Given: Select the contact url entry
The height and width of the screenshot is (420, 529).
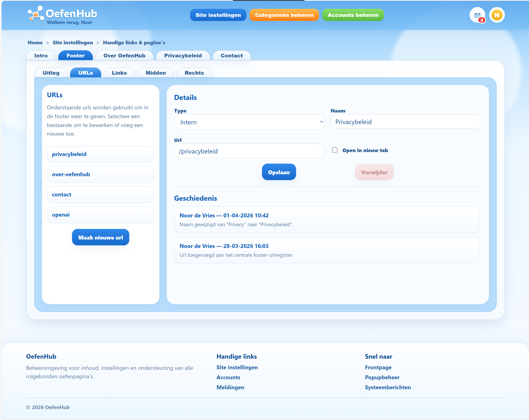Looking at the screenshot, I should [x=101, y=195].
